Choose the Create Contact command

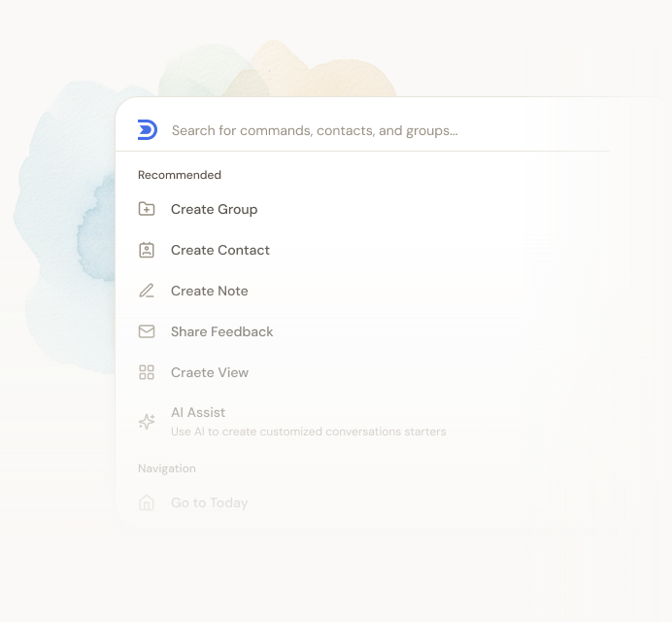(x=220, y=250)
